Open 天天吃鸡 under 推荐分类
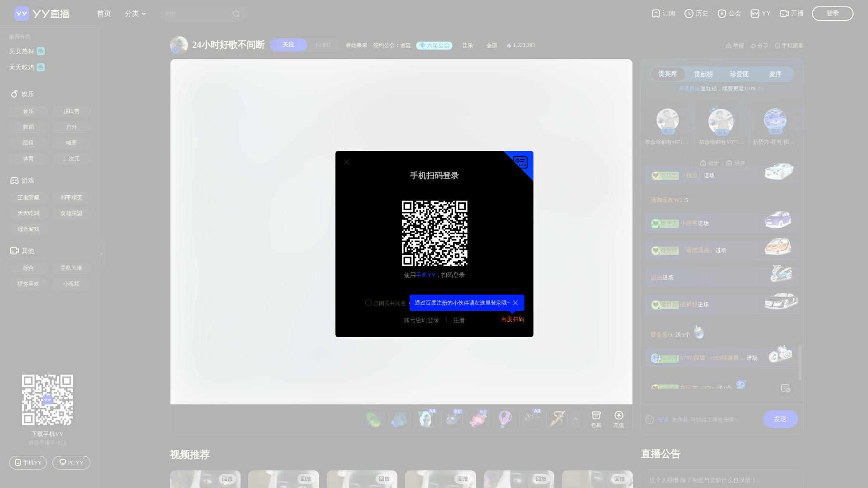This screenshot has height=488, width=868. [27, 67]
